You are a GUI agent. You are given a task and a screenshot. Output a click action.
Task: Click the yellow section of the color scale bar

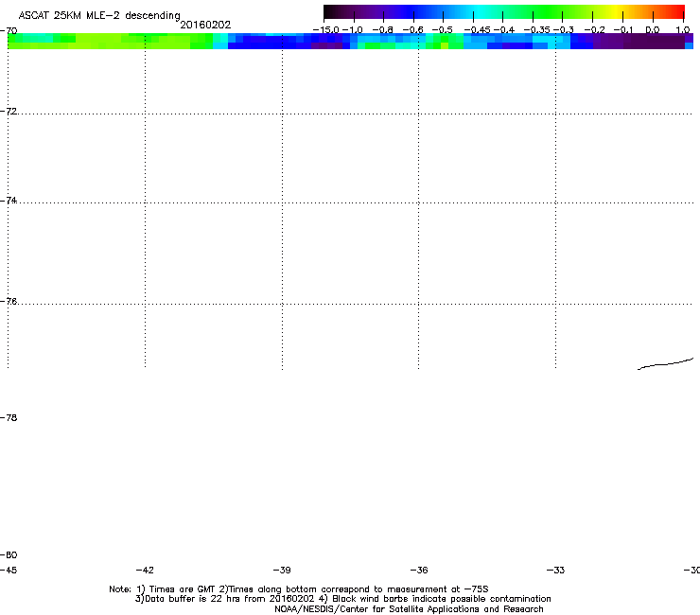[x=617, y=11]
